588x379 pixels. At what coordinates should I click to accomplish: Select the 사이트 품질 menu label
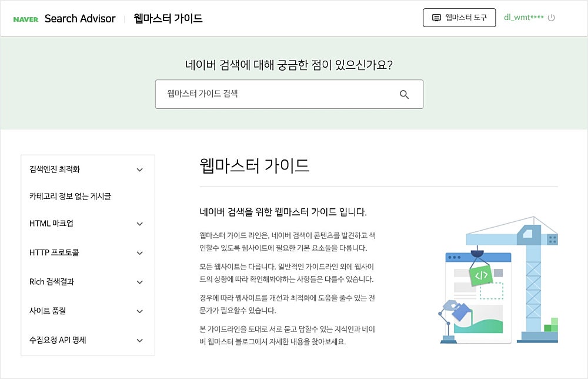(48, 311)
